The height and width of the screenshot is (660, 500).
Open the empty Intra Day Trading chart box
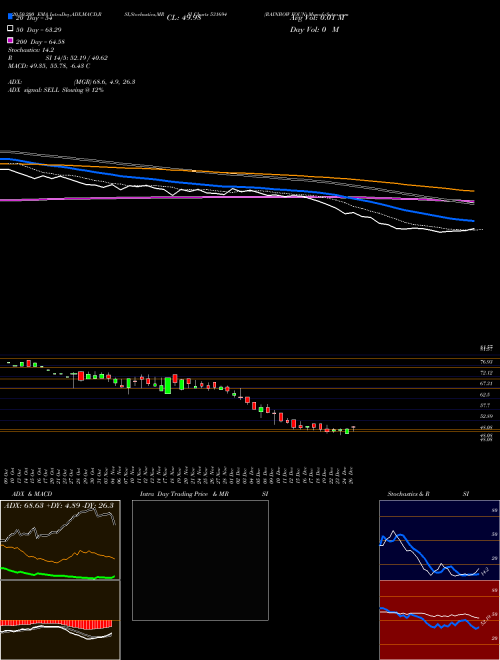(x=200, y=560)
